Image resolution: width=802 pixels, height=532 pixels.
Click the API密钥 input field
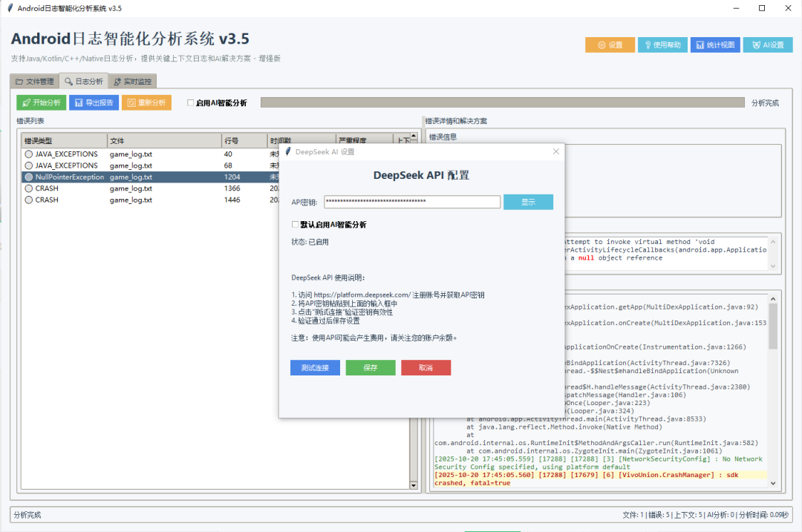(412, 201)
